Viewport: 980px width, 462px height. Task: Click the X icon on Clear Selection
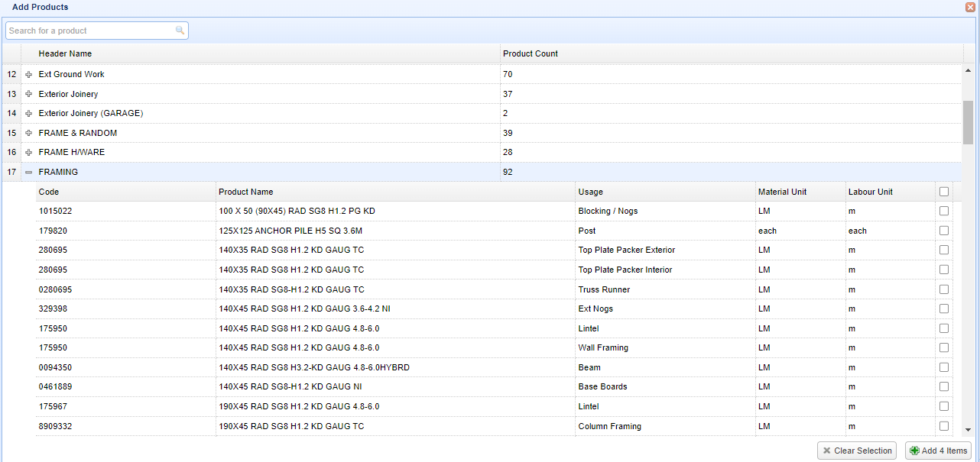[x=826, y=451]
